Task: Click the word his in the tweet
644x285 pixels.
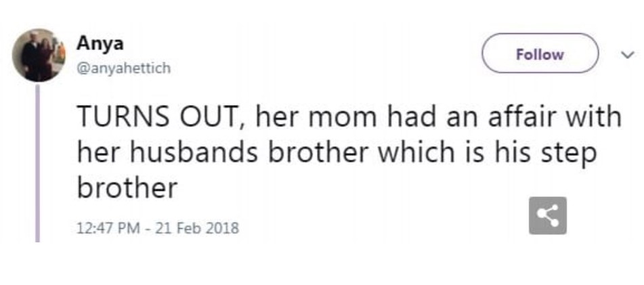Action: [516, 153]
